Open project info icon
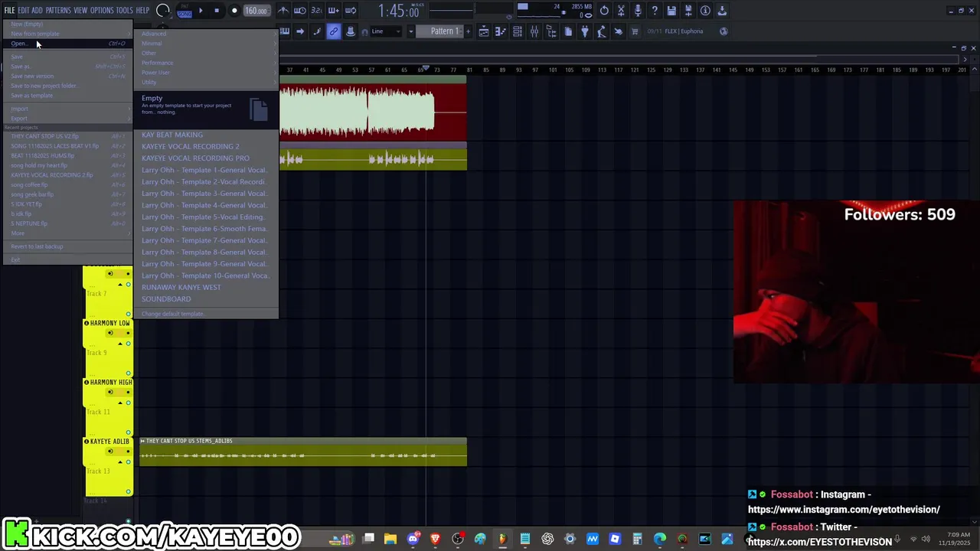Viewport: 980px width, 551px height. click(705, 11)
